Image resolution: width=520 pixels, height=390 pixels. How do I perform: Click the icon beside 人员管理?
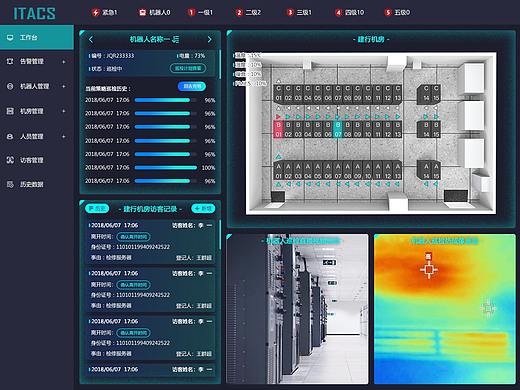(x=10, y=136)
